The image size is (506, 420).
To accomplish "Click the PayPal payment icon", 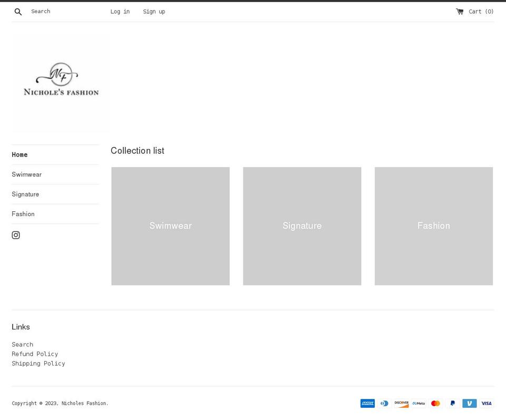I will pyautogui.click(x=452, y=403).
